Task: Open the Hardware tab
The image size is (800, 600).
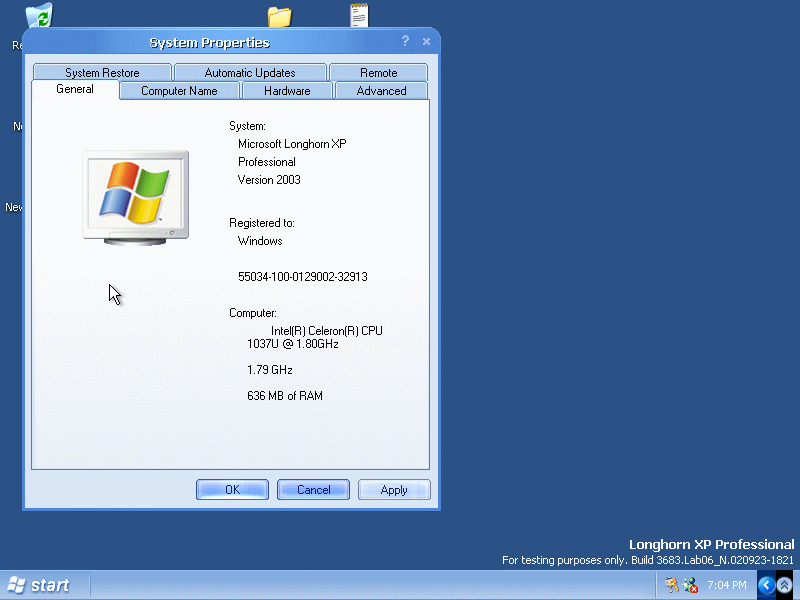Action: coord(287,91)
